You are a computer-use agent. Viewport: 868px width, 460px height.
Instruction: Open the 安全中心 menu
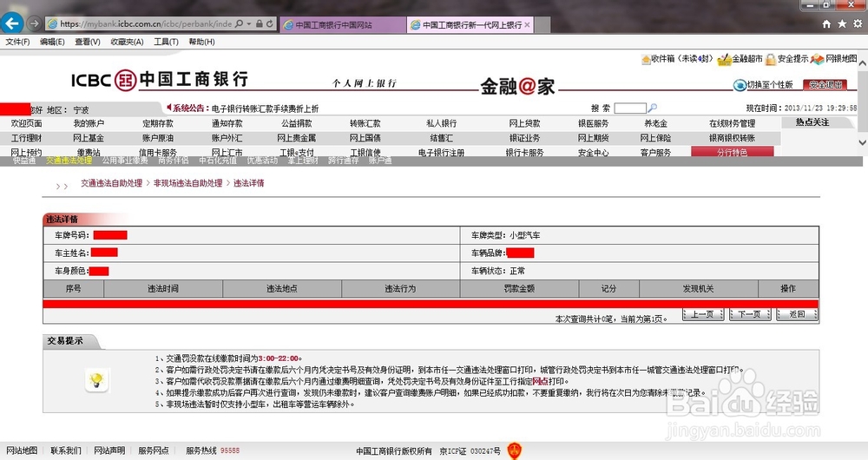coord(593,152)
